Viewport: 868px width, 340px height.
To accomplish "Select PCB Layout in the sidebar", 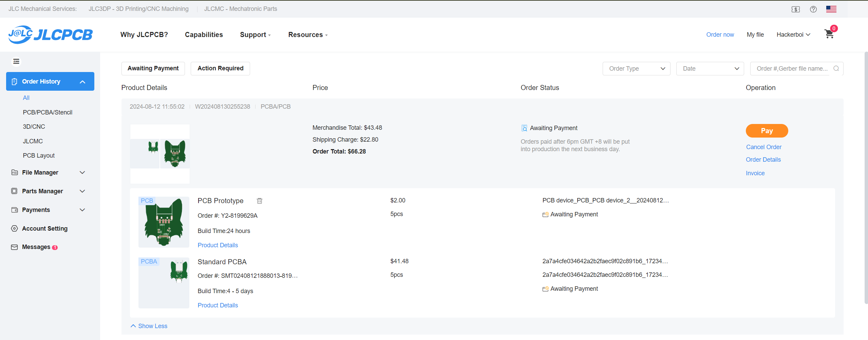I will coord(39,156).
